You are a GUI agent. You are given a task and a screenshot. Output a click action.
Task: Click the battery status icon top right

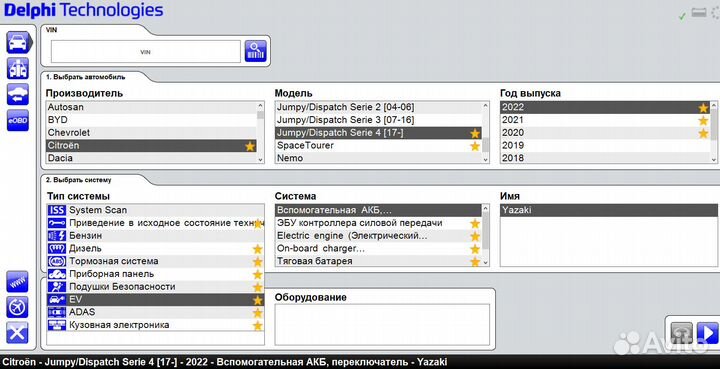tap(698, 12)
